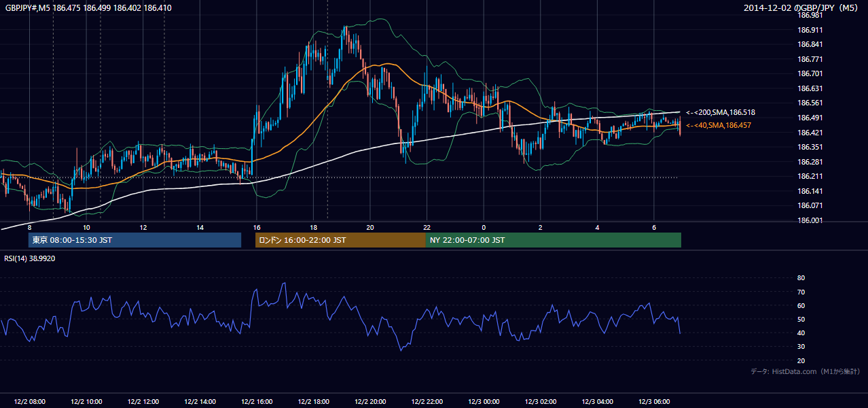This screenshot has width=868, height=408.
Task: Click hour marker 12 under the price chart
Action: 143,227
